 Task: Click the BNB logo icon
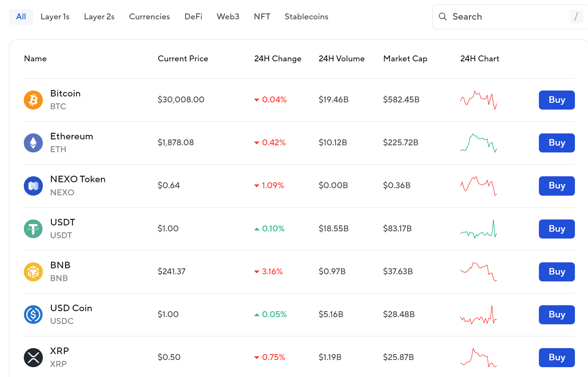33,272
